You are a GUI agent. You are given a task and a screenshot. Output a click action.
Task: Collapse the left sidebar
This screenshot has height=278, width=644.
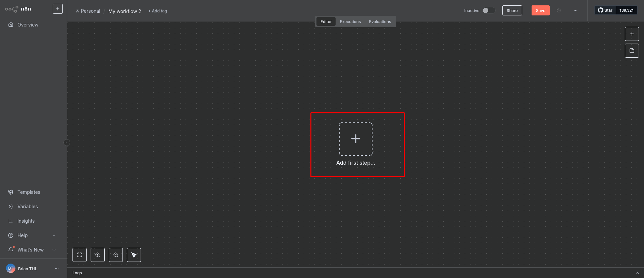(x=66, y=143)
